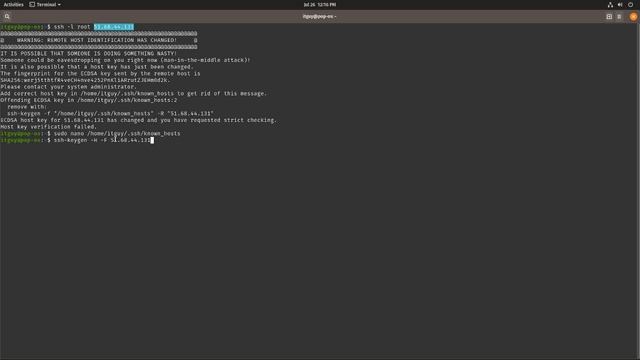The image size is (640, 360).
Task: Click the 'sudo nano /home/itguy/.ssh/known_hosts' command
Action: point(117,133)
